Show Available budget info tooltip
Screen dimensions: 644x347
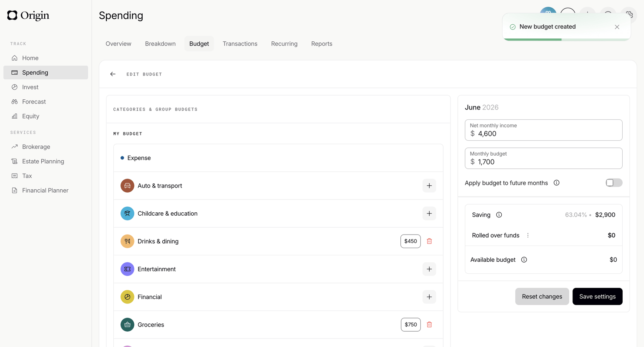coord(524,260)
